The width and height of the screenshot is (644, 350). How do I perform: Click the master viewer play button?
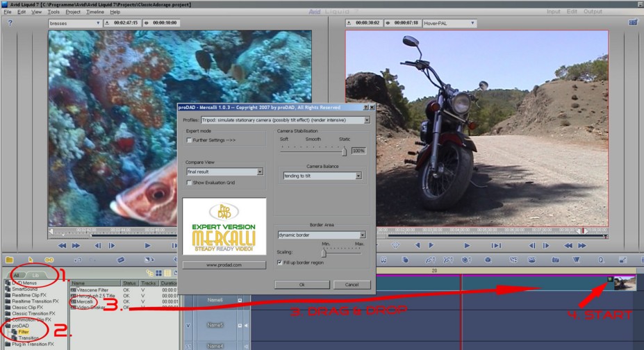(467, 245)
